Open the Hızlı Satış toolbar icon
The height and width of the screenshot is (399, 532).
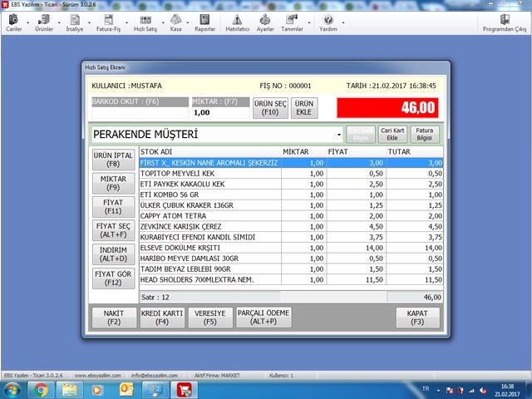point(145,22)
